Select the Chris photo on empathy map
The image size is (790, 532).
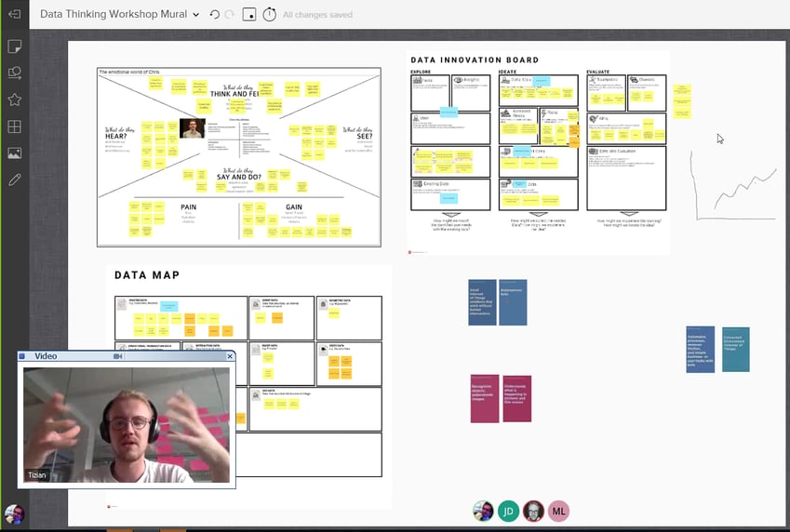[x=193, y=128]
